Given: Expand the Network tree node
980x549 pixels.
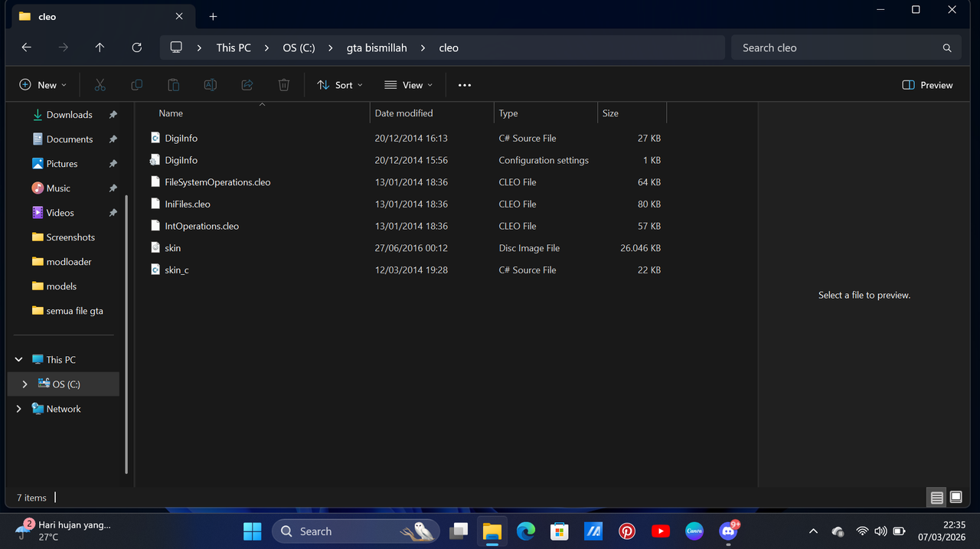Looking at the screenshot, I should (x=19, y=409).
